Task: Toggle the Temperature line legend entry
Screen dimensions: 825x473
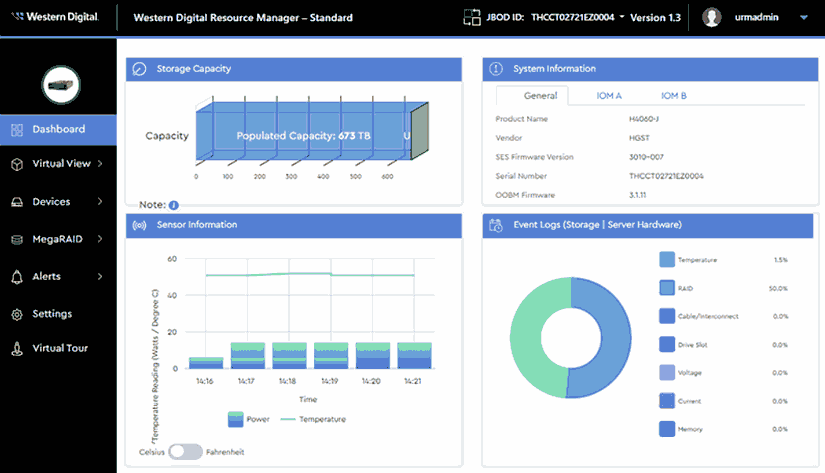Action: 313,419
